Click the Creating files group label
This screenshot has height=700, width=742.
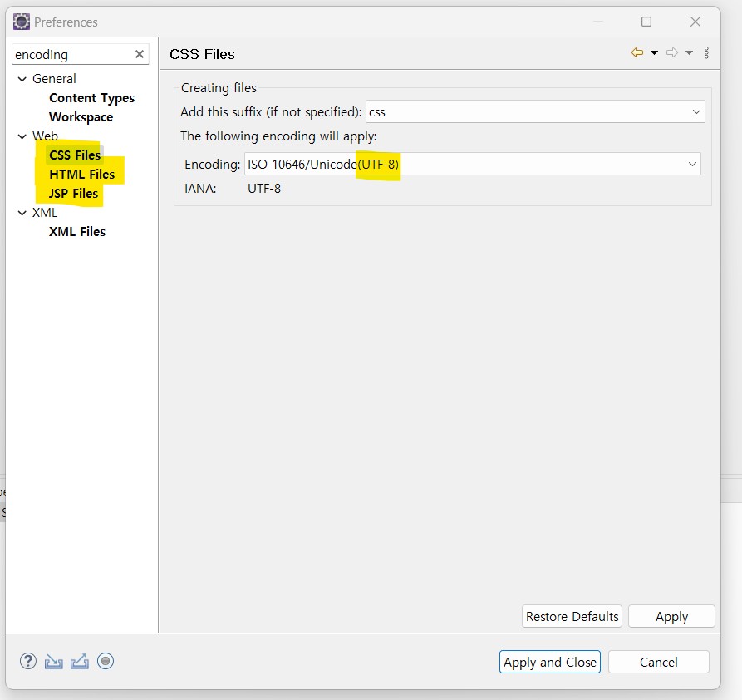[219, 88]
